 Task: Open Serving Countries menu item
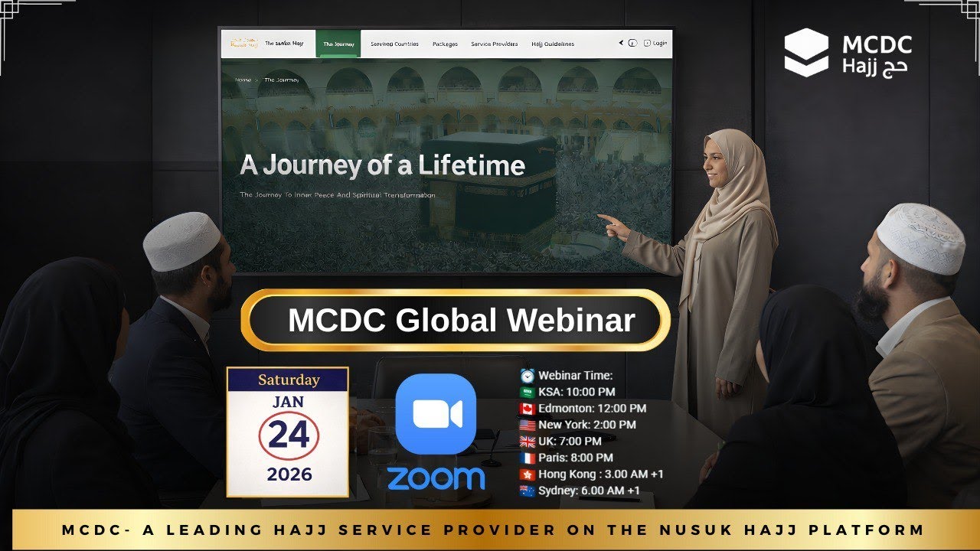coord(394,44)
